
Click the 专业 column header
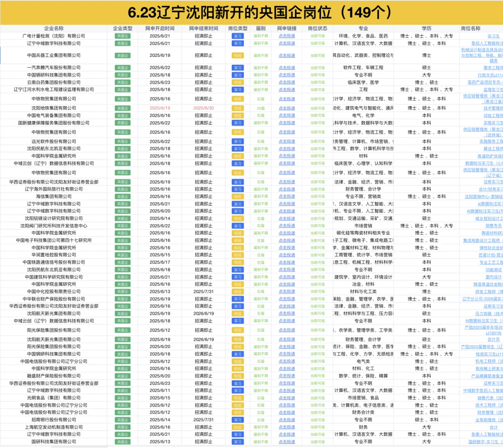pos(363,29)
